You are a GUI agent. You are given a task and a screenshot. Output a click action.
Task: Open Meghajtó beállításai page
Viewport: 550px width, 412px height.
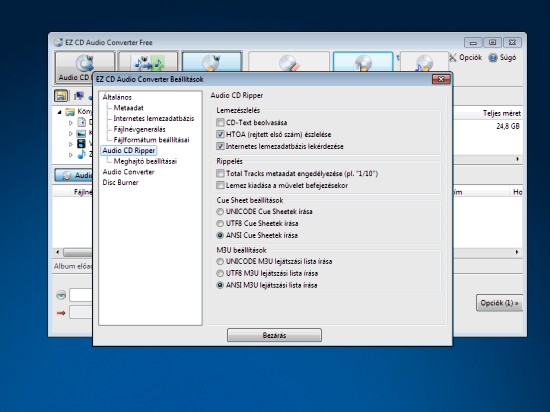coord(145,161)
